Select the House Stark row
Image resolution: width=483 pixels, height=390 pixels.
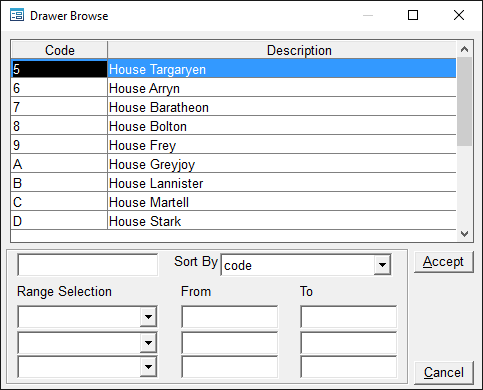(234, 220)
